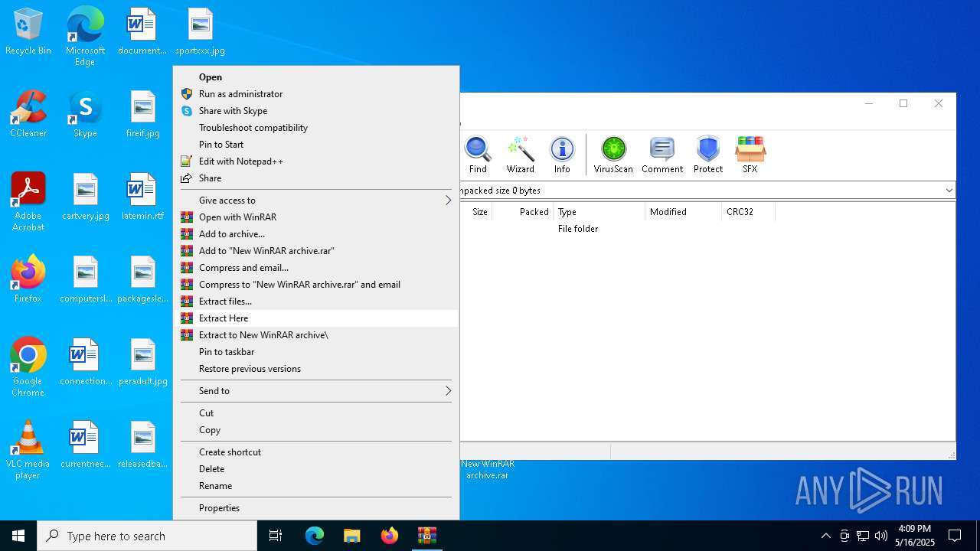Image resolution: width=980 pixels, height=551 pixels.
Task: Select Compress and email... option
Action: 316,268
